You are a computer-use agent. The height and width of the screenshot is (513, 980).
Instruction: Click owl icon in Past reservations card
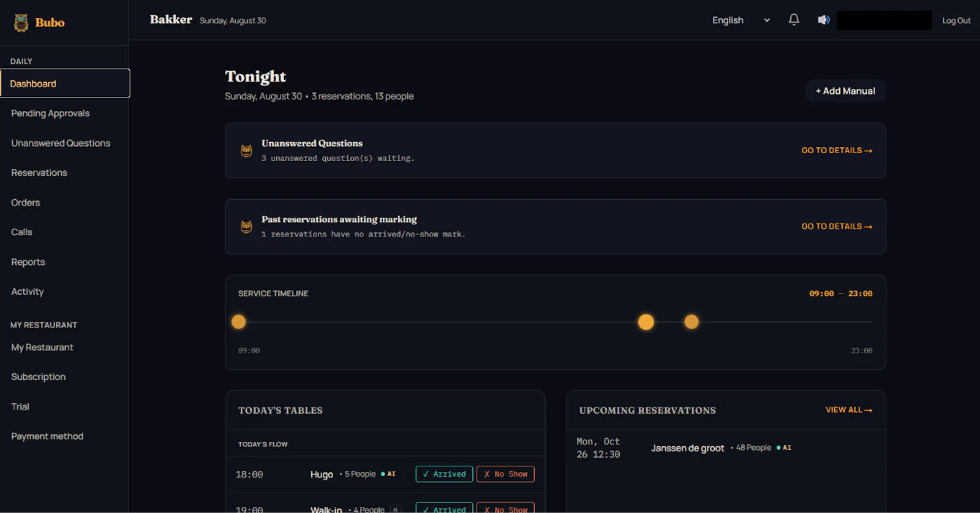click(x=246, y=227)
